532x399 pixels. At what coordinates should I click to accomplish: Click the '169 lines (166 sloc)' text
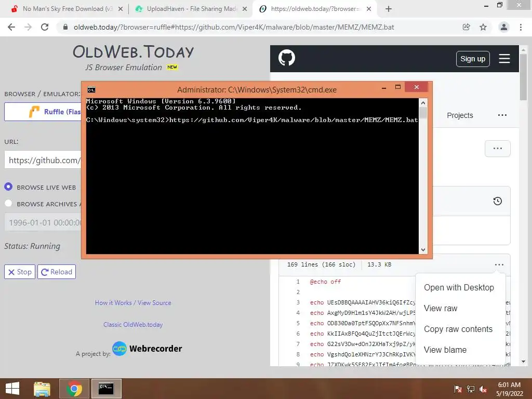pos(321,264)
